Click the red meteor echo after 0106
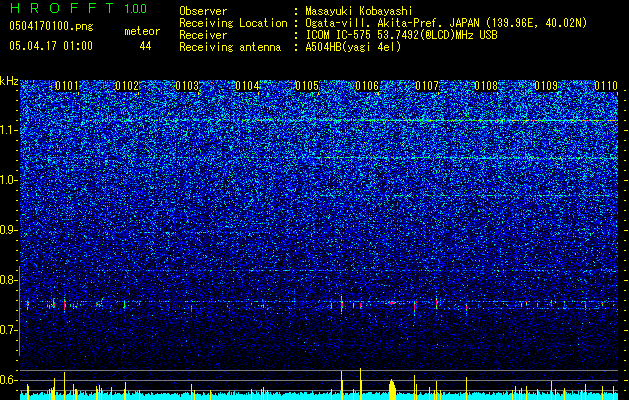629x400 pixels. (392, 303)
